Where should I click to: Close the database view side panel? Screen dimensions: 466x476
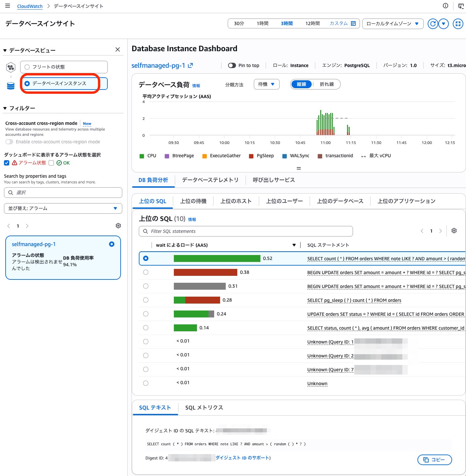118,50
